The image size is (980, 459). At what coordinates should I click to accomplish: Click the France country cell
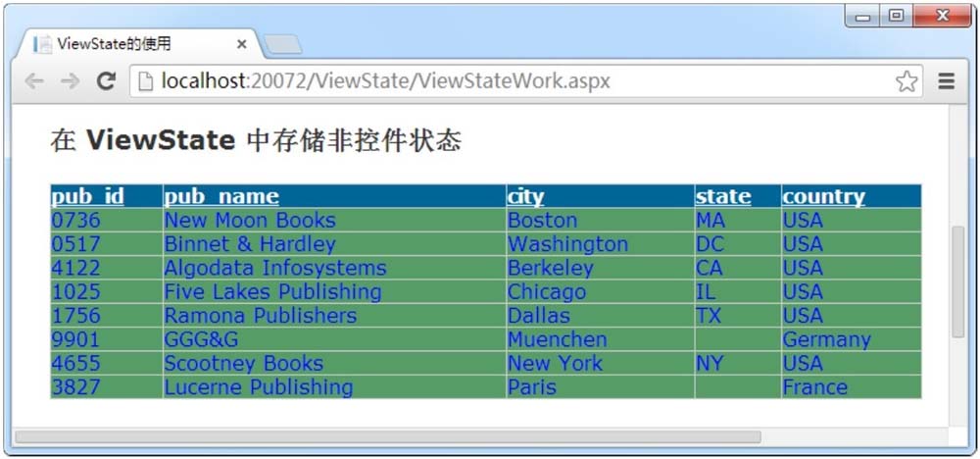pyautogui.click(x=852, y=386)
